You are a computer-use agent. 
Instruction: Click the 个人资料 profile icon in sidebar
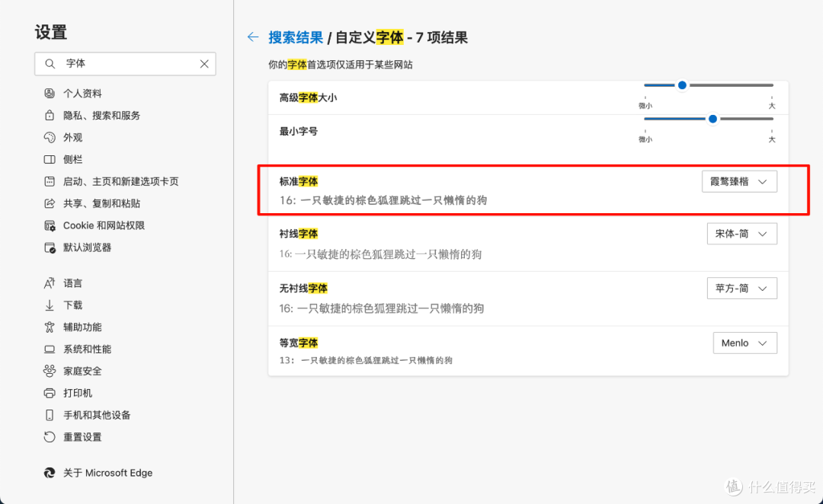pos(50,94)
